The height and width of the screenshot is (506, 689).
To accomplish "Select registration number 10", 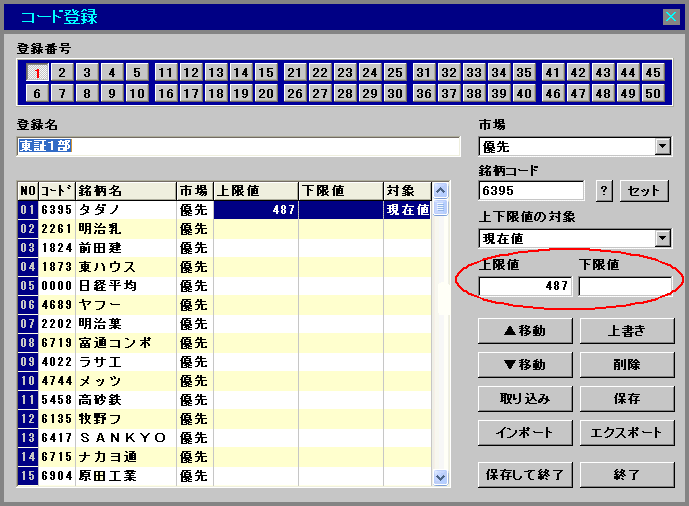I will (x=137, y=93).
